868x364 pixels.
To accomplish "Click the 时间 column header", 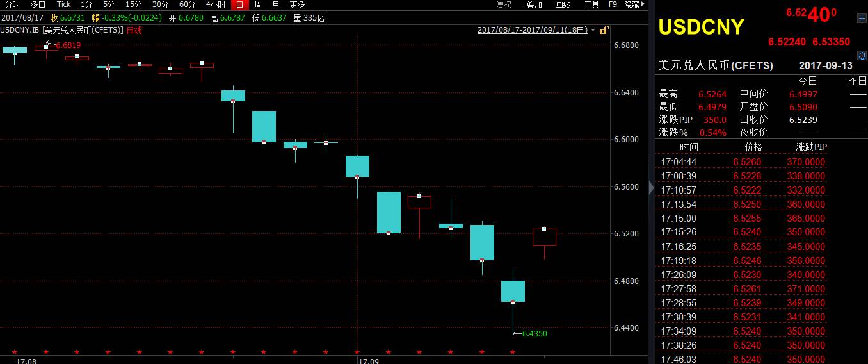I will (689, 147).
